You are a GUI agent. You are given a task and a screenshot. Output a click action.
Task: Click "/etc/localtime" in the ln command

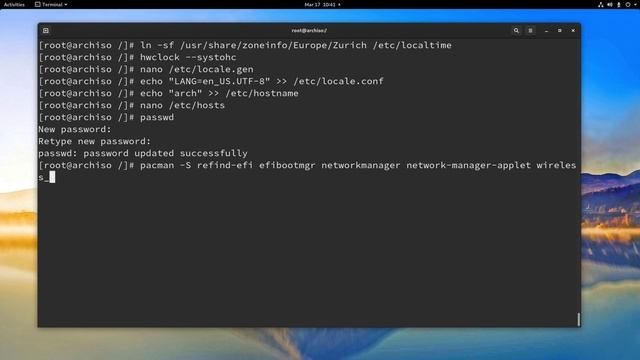pos(412,45)
